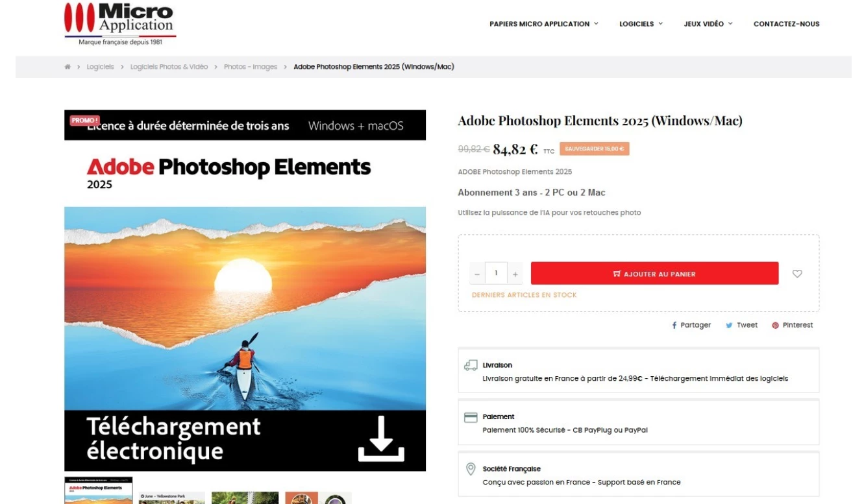
Task: Pin product on Pinterest
Action: click(x=792, y=325)
